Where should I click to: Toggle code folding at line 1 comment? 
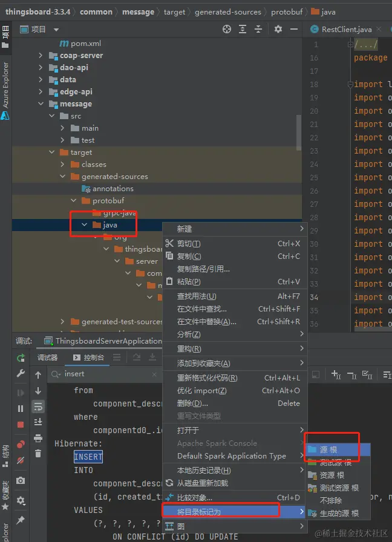click(350, 44)
